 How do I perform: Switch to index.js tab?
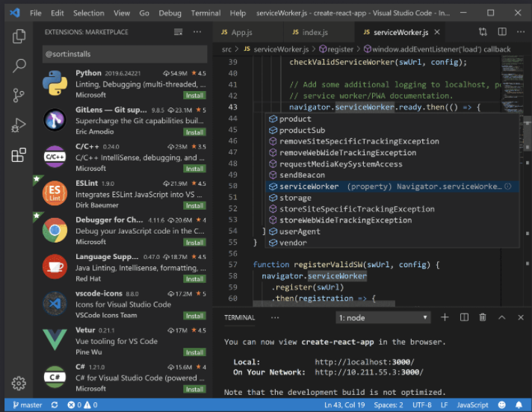tap(319, 32)
